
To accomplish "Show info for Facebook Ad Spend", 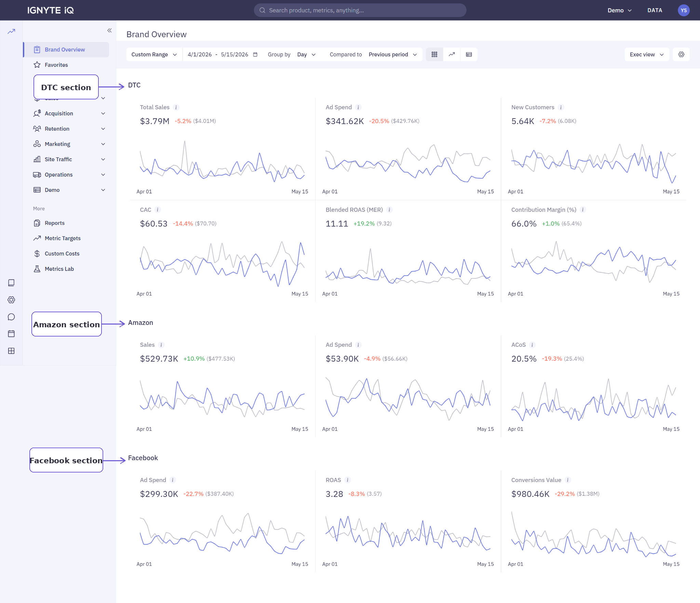I will (x=173, y=480).
